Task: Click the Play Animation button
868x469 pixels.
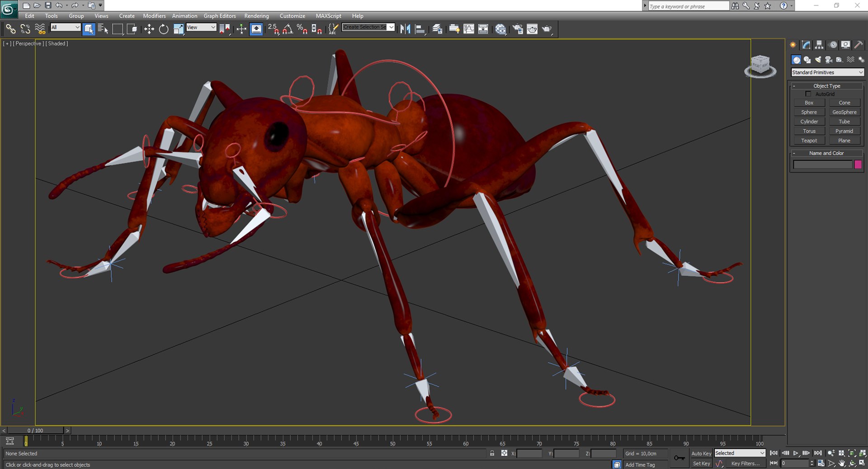Action: (x=796, y=453)
